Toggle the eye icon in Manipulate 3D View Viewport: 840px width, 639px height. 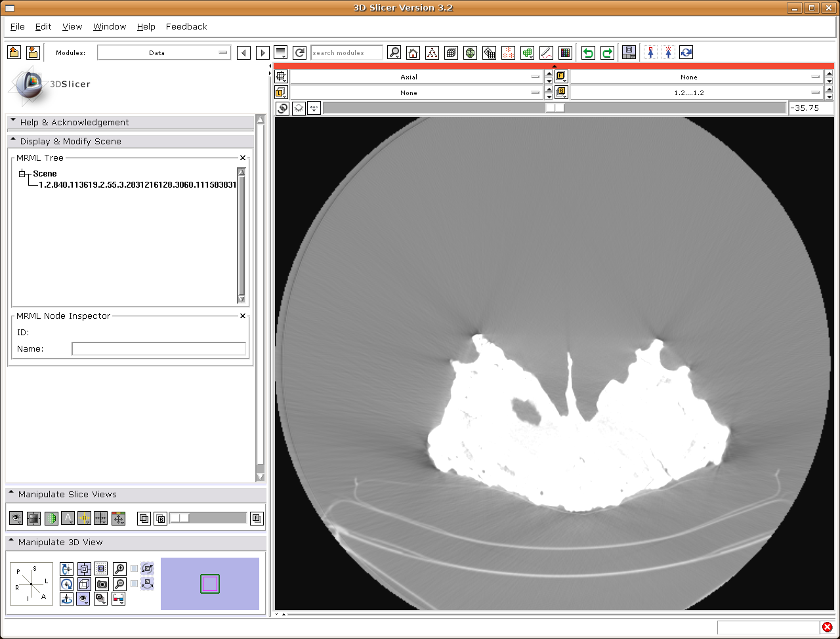(83, 598)
